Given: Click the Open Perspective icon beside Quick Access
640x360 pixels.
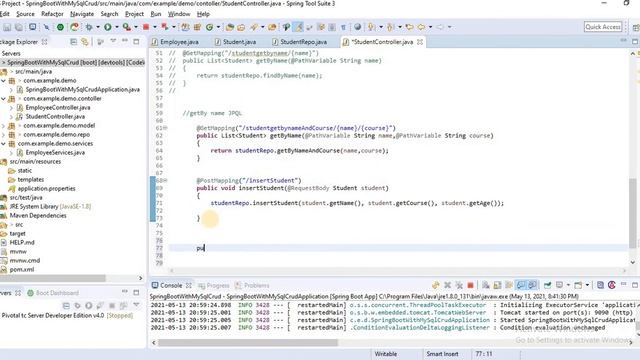Looking at the screenshot, I should 636,27.
